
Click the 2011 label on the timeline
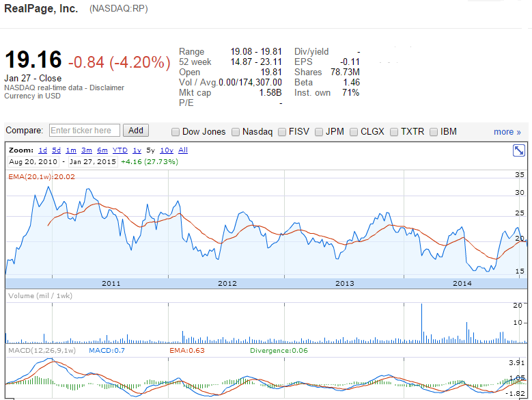[x=111, y=284]
